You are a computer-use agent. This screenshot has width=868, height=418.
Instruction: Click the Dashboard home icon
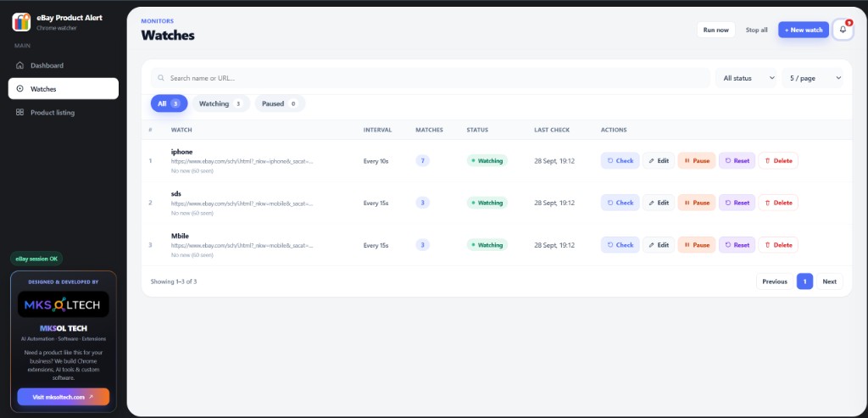(20, 65)
